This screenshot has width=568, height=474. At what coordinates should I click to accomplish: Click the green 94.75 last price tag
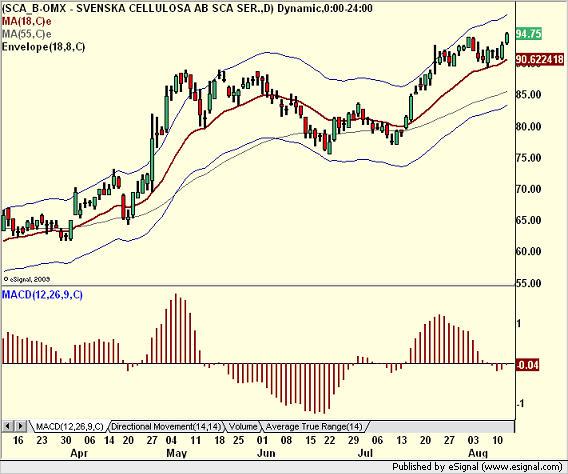[x=529, y=34]
